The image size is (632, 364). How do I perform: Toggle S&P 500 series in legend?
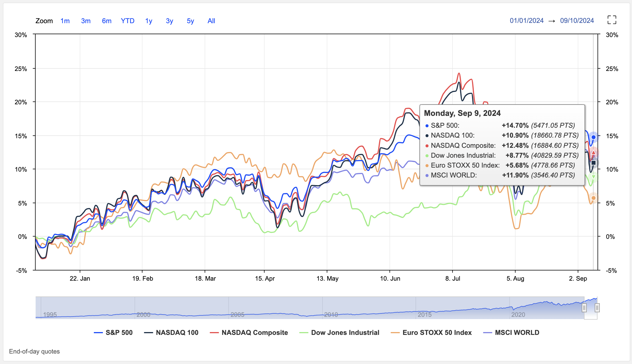pos(119,333)
